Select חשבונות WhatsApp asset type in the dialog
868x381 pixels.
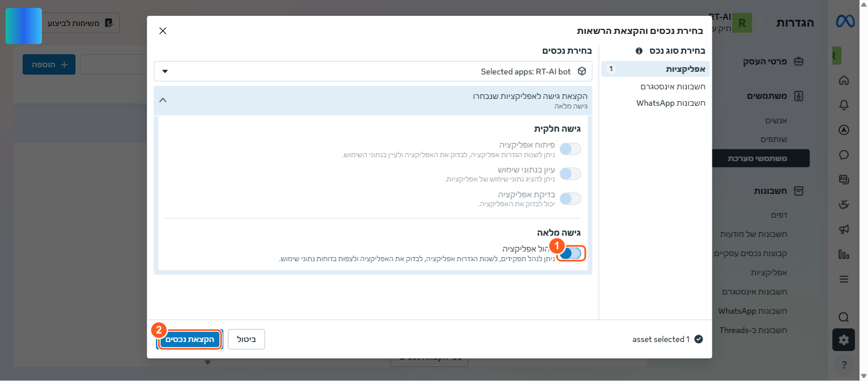tap(671, 103)
